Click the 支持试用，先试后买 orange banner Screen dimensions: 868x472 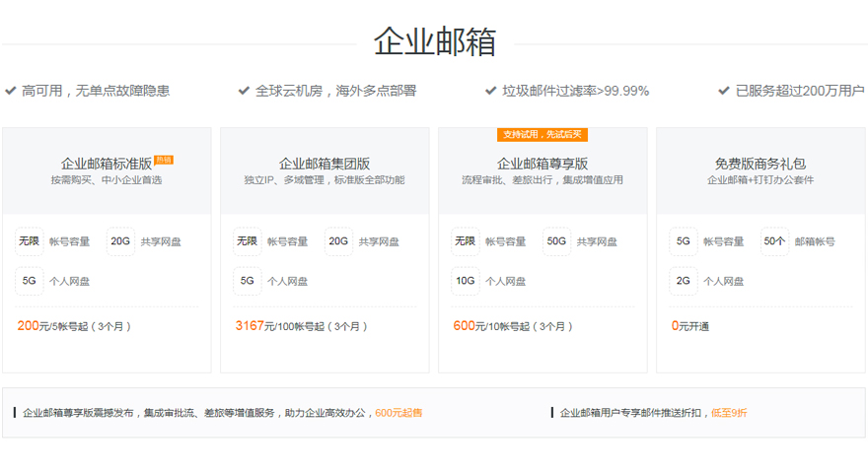pos(542,135)
